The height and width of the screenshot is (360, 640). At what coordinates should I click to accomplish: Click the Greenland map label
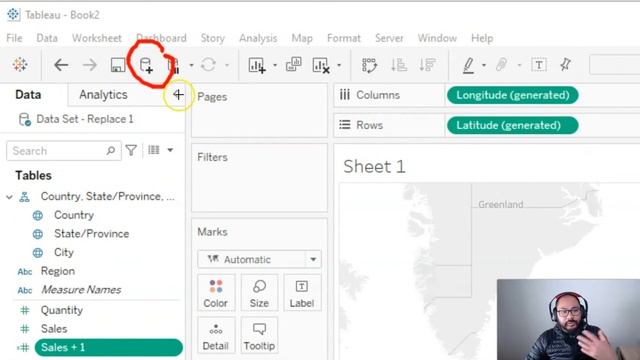(x=500, y=204)
